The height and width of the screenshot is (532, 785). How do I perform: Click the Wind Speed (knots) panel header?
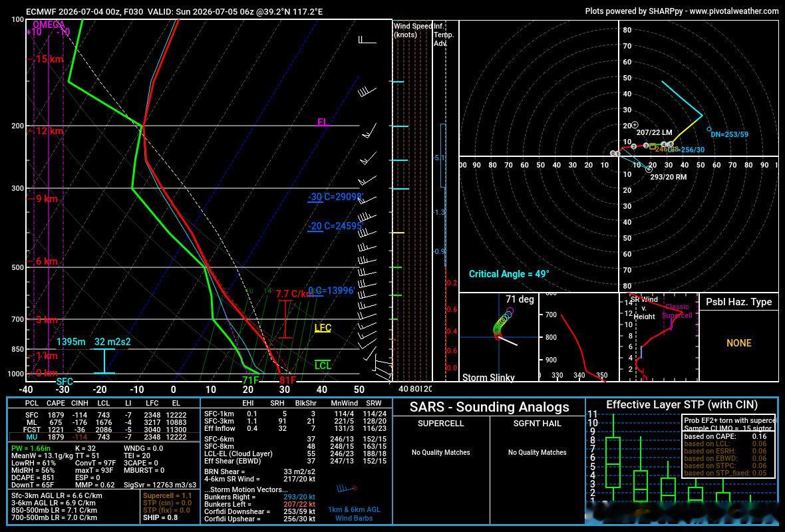point(412,30)
